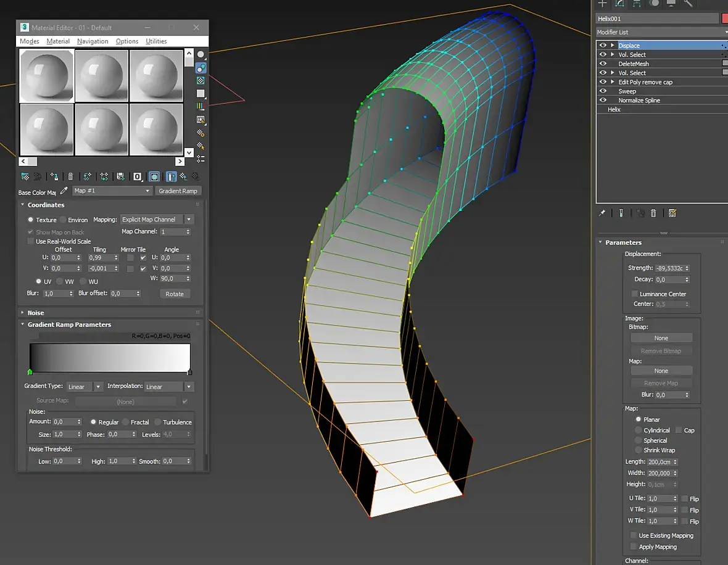Remove modifier from stack with trash icon
The height and width of the screenshot is (565, 728).
click(x=653, y=213)
